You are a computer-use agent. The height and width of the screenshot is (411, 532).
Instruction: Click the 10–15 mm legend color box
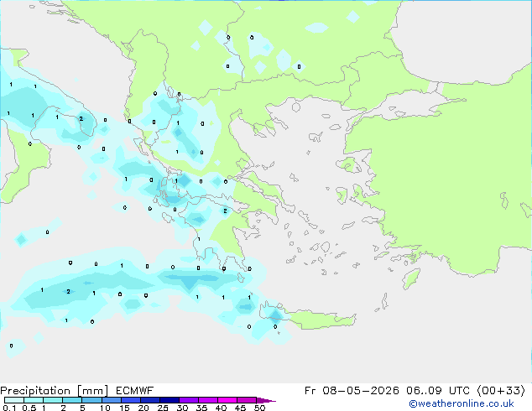tap(112, 400)
